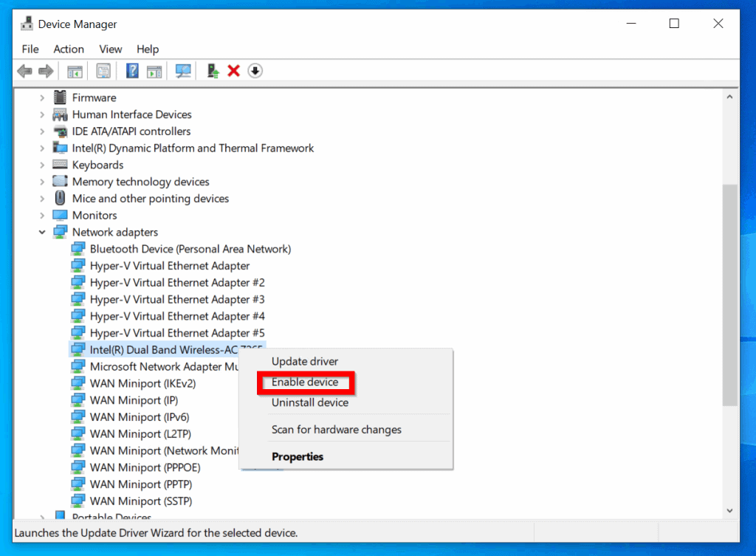Collapse the Network adapters category
Viewport: 756px width, 556px height.
pyautogui.click(x=42, y=233)
